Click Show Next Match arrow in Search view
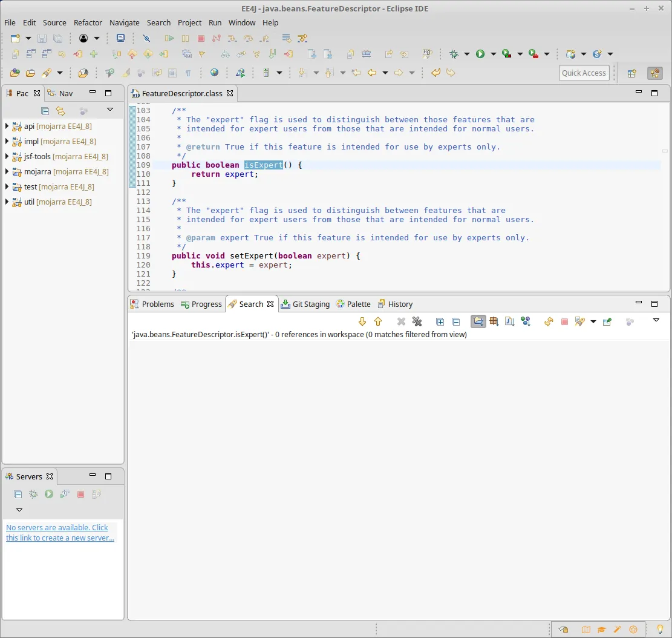The width and height of the screenshot is (672, 638). (x=362, y=321)
